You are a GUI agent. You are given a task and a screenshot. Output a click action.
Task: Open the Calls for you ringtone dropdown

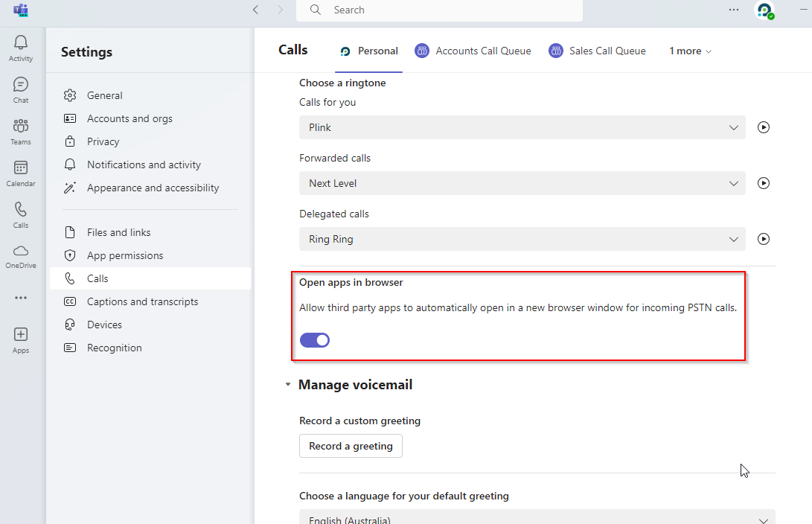click(x=522, y=127)
